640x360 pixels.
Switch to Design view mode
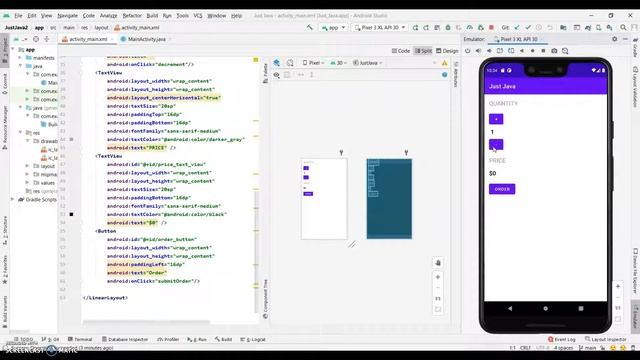coord(447,51)
